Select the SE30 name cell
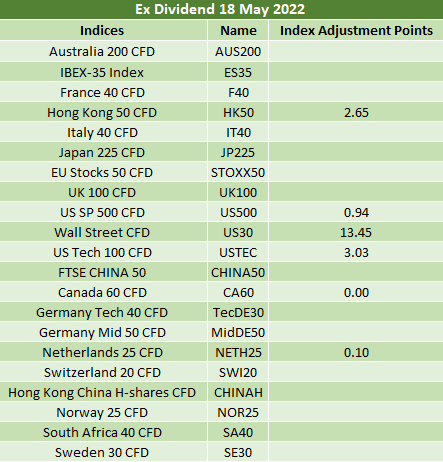443x462 pixels. coord(238,453)
